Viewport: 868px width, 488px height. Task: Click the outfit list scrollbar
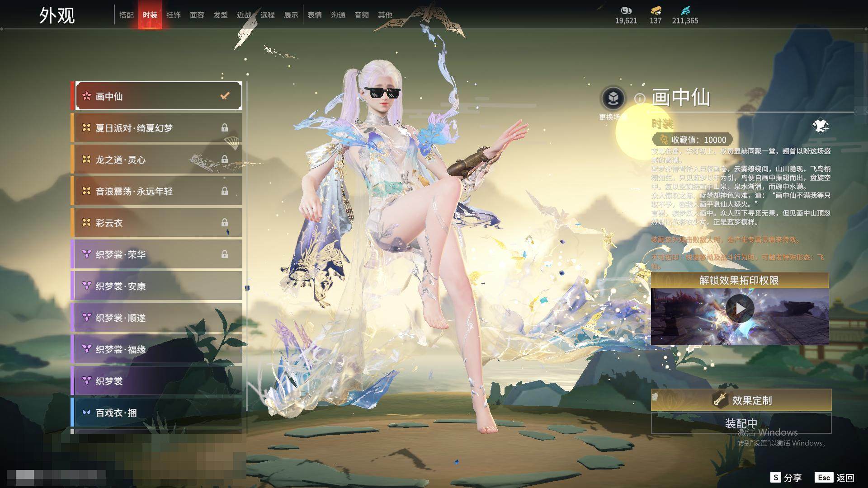click(x=246, y=246)
